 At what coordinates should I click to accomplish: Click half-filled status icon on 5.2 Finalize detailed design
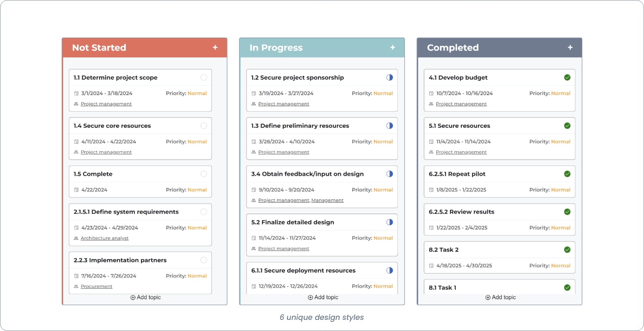point(389,222)
